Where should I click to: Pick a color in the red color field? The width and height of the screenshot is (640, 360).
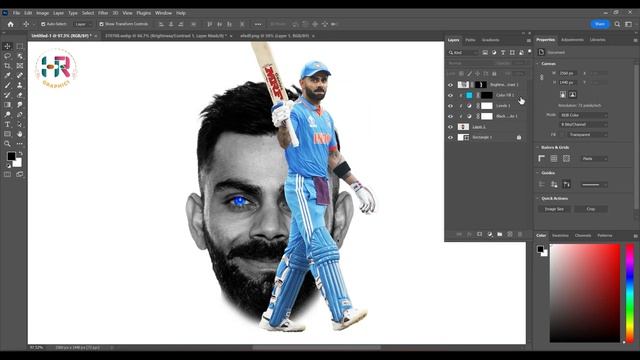point(584,293)
